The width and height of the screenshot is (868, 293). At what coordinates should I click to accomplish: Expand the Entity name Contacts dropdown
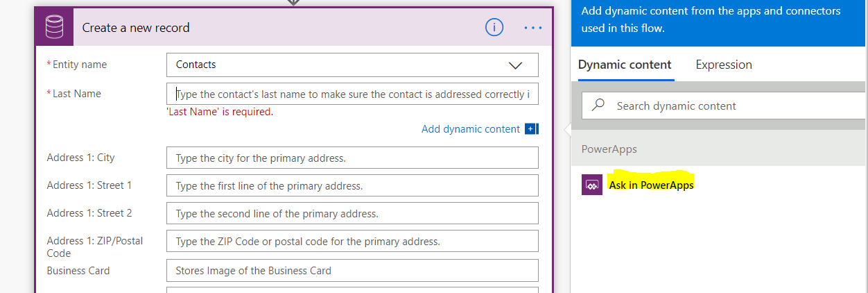(515, 65)
